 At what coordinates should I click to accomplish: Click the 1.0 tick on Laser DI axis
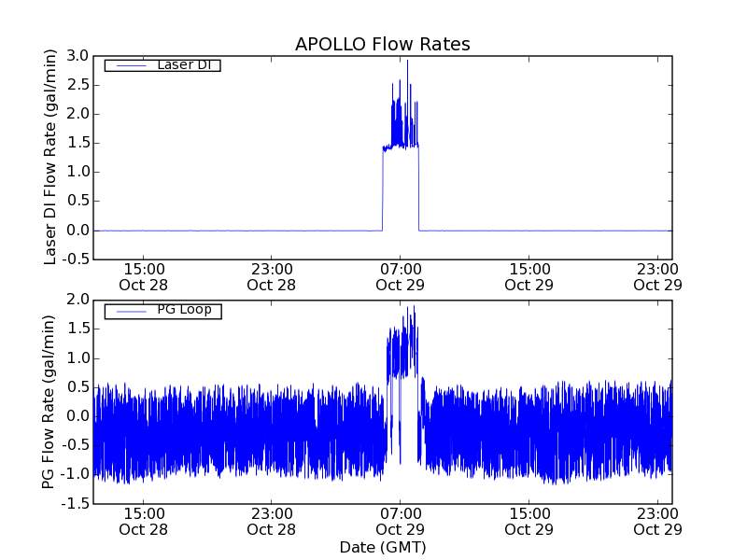tap(78, 172)
